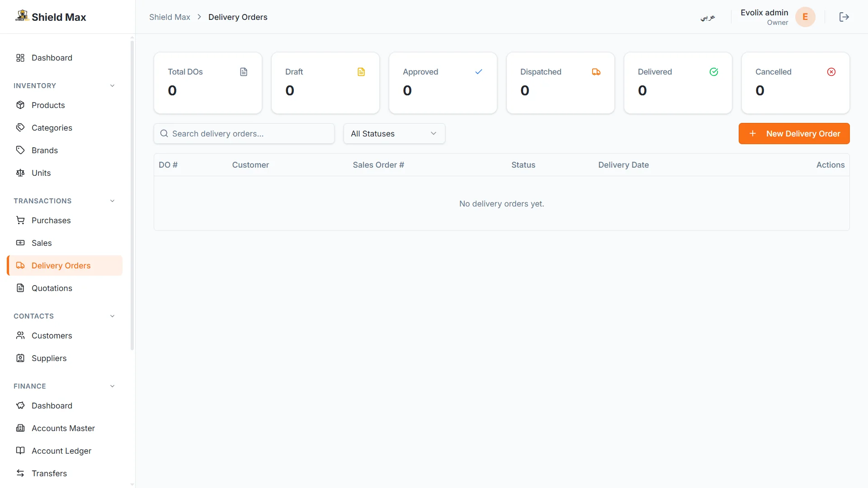
Task: Click the Units scale icon in sidebar
Action: point(20,173)
